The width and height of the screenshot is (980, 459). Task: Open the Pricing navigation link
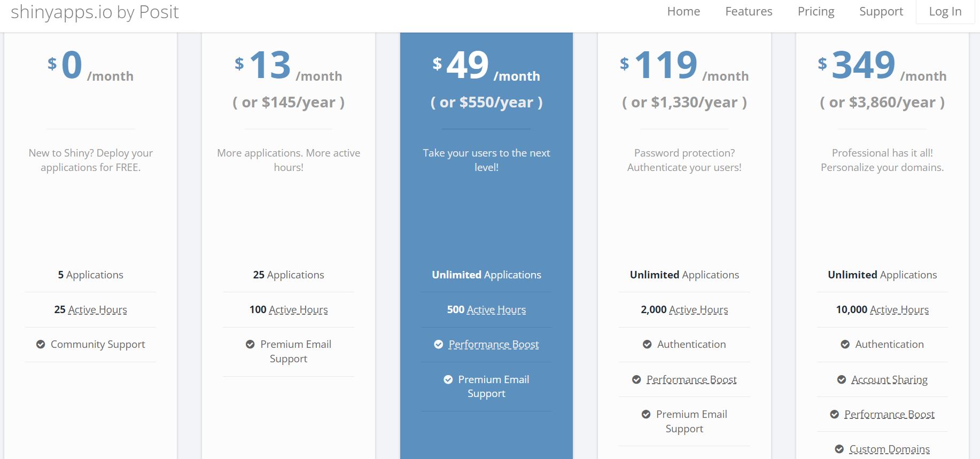point(815,12)
